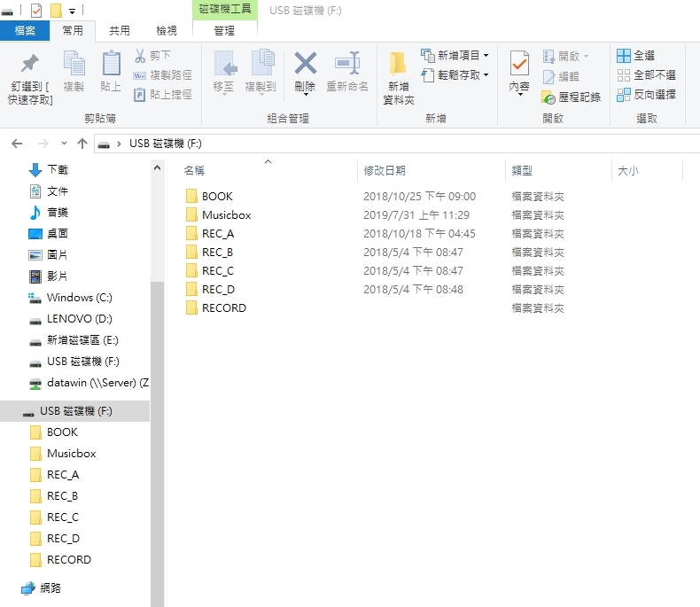700x607 pixels.
Task: Click quick access toolbar properties checkmark icon
Action: [x=36, y=11]
